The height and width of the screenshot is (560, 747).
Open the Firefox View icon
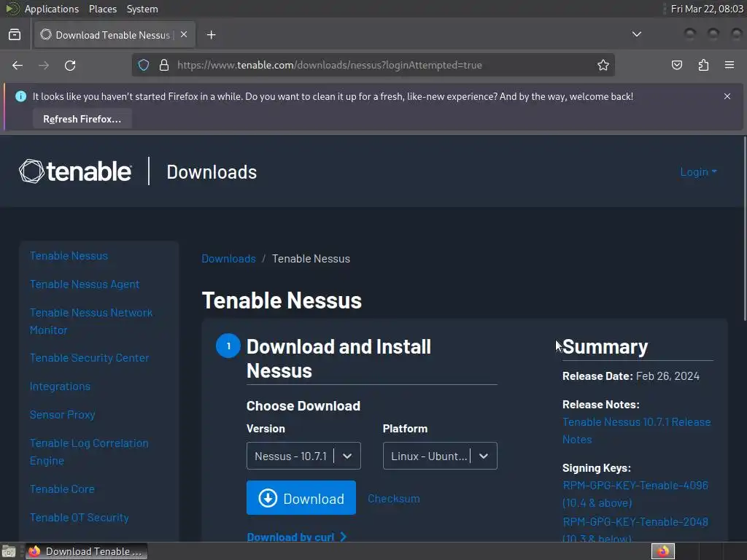pyautogui.click(x=15, y=35)
